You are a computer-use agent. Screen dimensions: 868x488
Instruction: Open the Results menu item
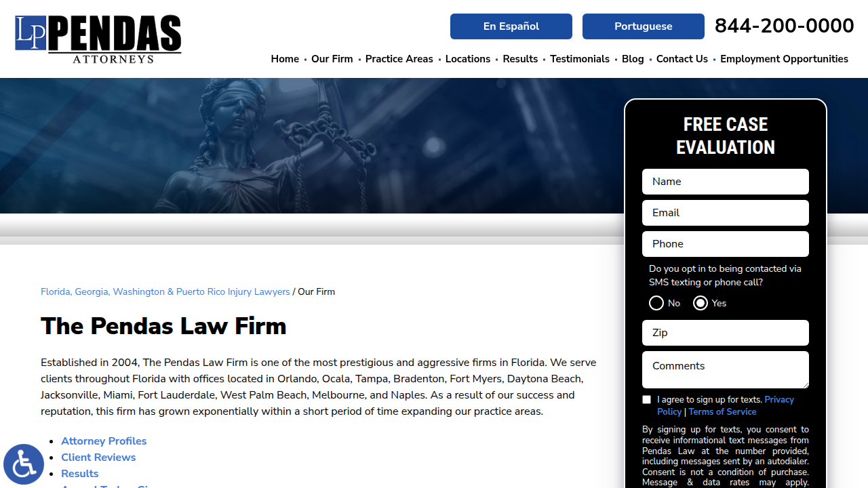click(x=520, y=59)
